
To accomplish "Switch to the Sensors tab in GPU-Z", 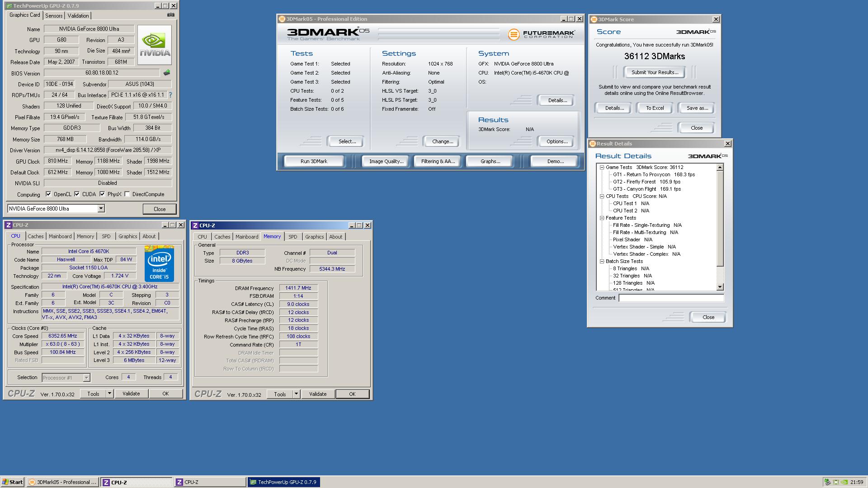I will (54, 16).
